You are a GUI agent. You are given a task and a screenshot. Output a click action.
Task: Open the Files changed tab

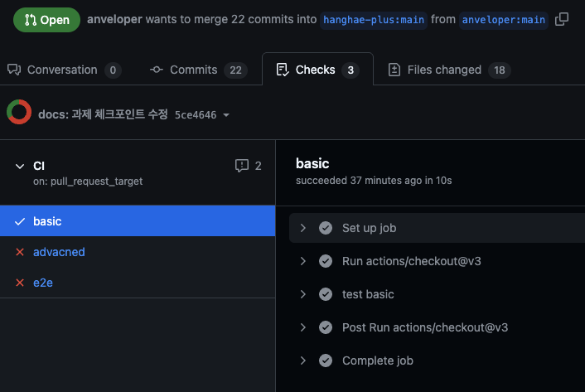(x=449, y=70)
